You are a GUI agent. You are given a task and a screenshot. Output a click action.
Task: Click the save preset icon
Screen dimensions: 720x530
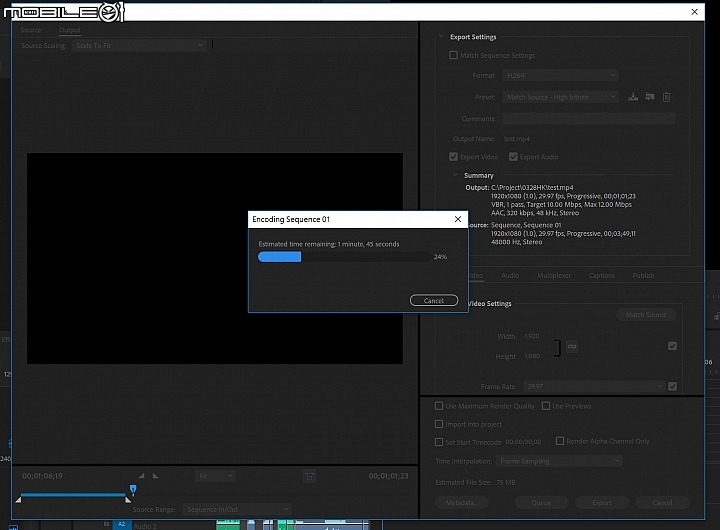pyautogui.click(x=633, y=97)
